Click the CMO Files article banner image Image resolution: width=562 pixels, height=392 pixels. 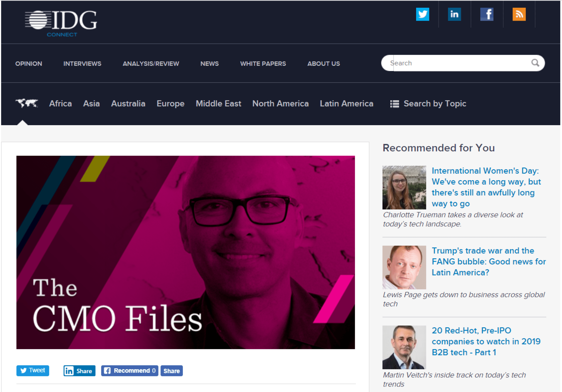coord(185,252)
